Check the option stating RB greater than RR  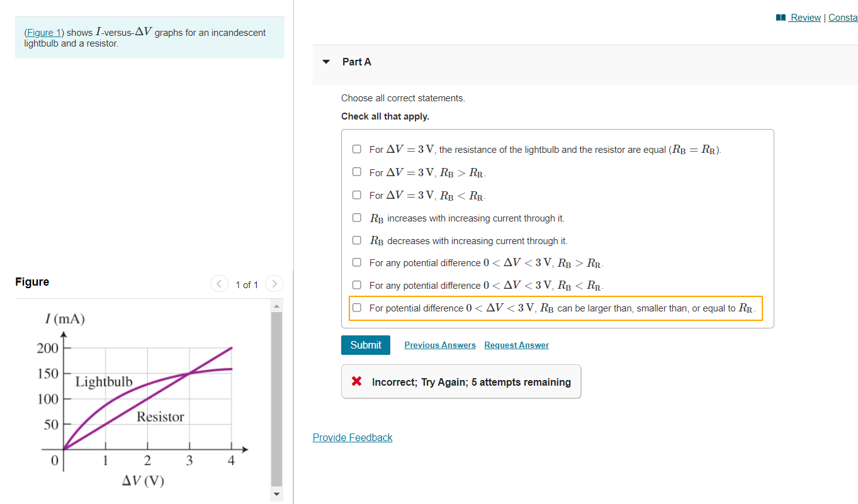coord(356,171)
